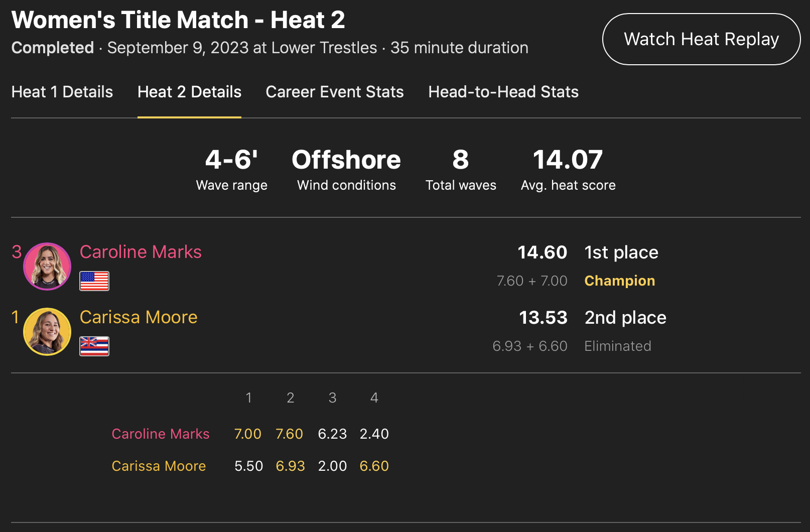This screenshot has height=532, width=810.
Task: Click the Watch Heat Replay button
Action: click(701, 39)
